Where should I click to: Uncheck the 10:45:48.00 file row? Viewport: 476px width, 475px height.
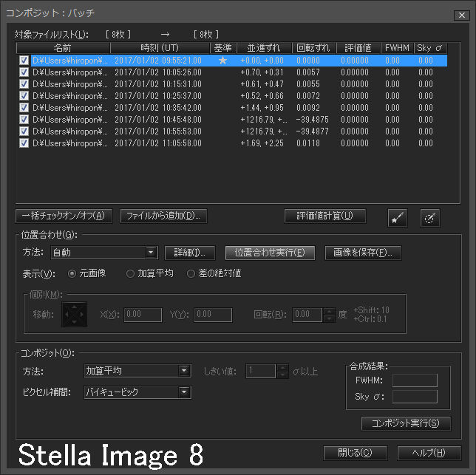24,120
